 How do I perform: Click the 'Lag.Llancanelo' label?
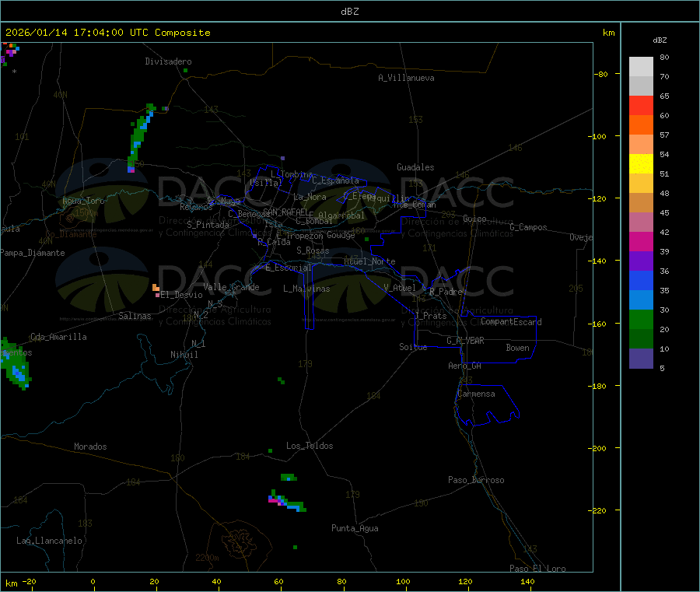pyautogui.click(x=50, y=541)
